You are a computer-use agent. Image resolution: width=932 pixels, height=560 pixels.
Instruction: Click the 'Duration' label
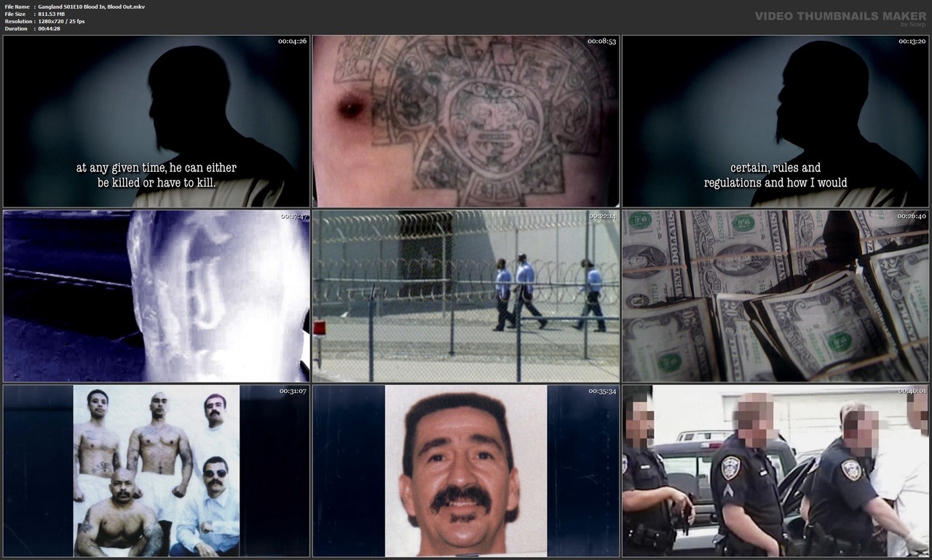tap(15, 28)
